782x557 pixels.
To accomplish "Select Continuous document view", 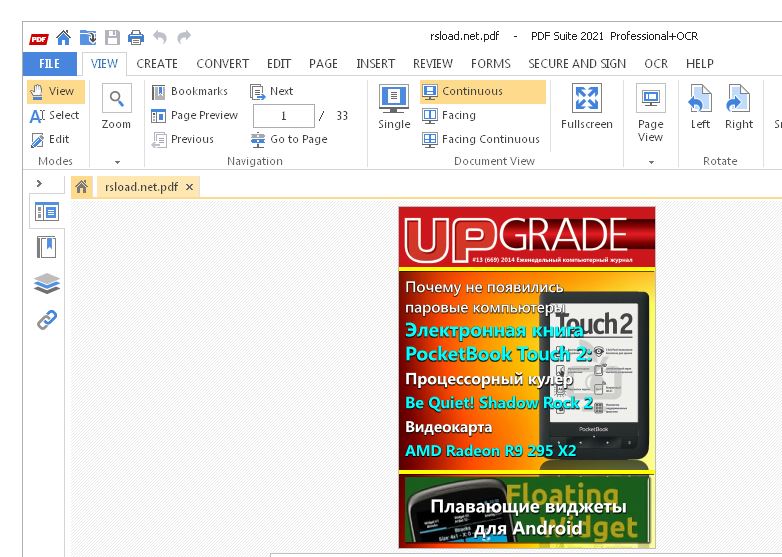I will pos(483,91).
